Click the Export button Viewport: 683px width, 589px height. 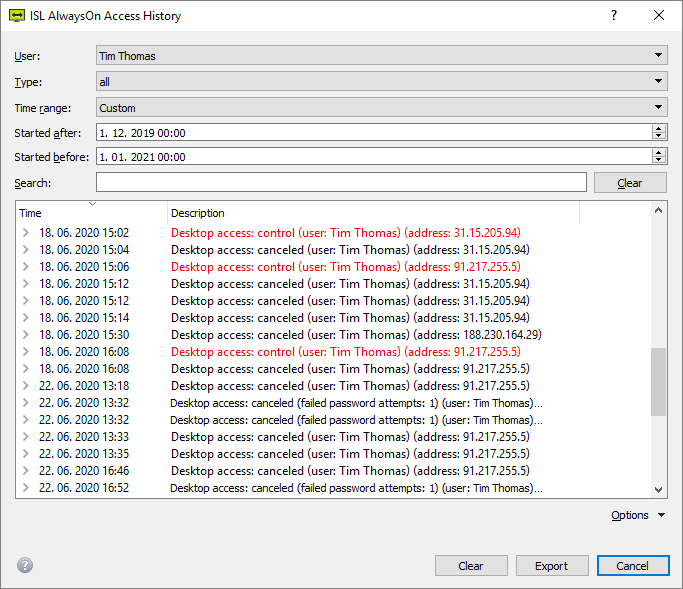point(551,566)
